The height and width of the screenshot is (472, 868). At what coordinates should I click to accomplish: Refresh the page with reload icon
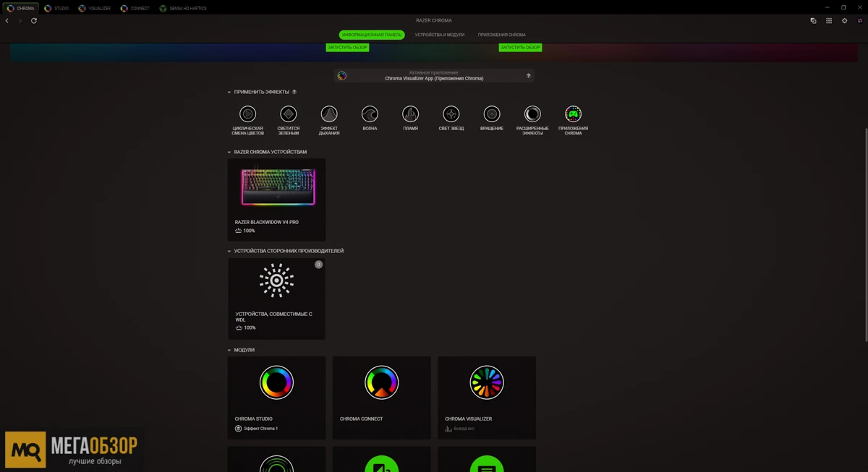[34, 21]
